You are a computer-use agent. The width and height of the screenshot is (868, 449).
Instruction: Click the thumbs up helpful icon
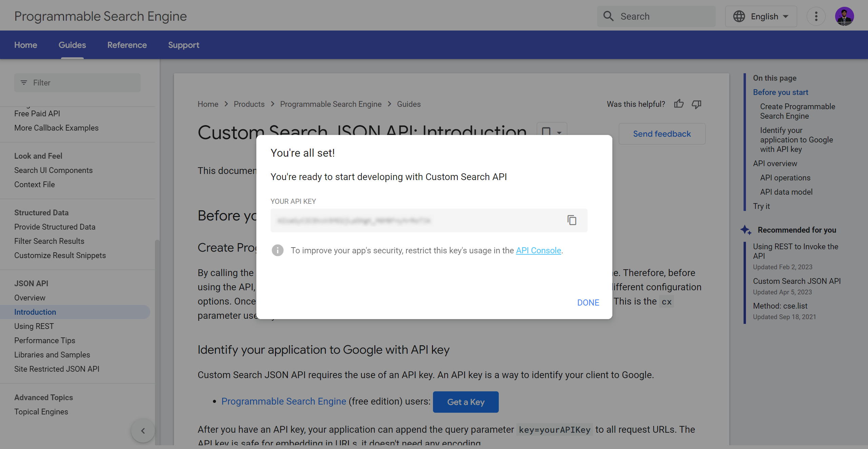pos(679,104)
